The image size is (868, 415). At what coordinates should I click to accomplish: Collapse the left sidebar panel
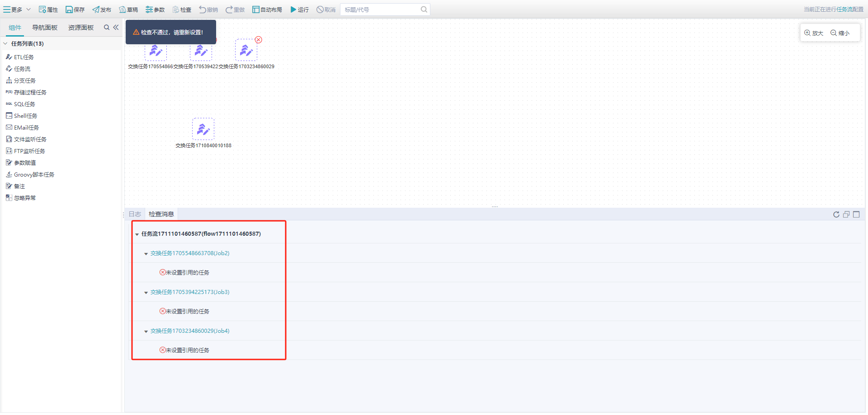[x=116, y=28]
